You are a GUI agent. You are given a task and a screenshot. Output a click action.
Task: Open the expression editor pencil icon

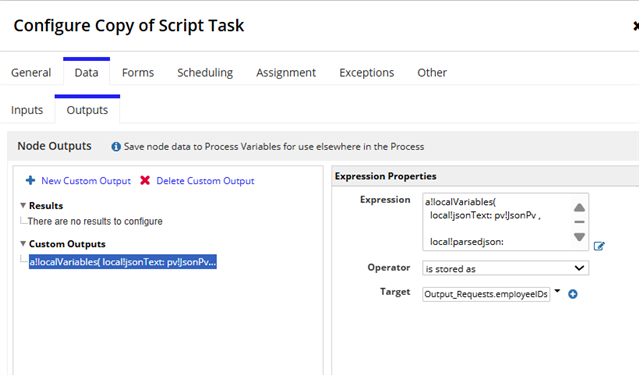[x=599, y=246]
